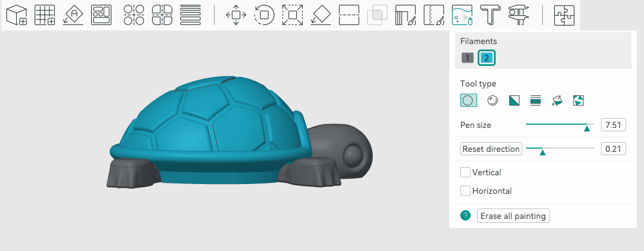
Task: Click the Add plate grid icon
Action: 45,15
